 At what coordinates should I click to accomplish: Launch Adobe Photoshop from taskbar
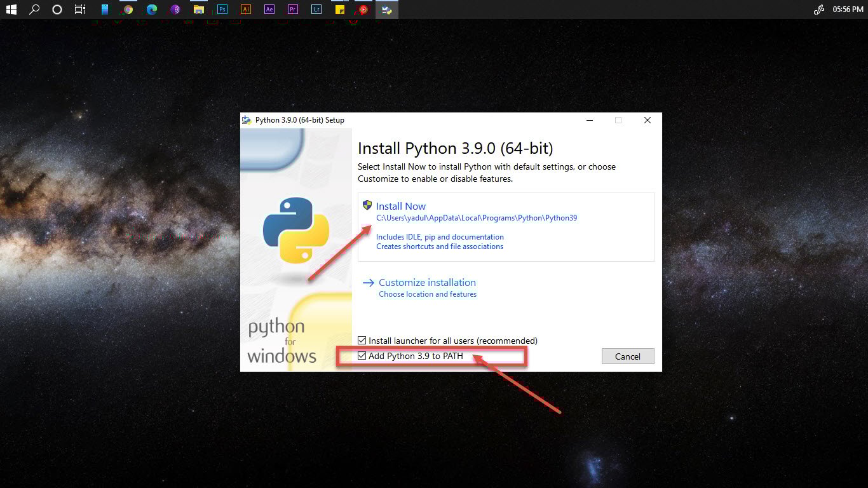coord(222,10)
